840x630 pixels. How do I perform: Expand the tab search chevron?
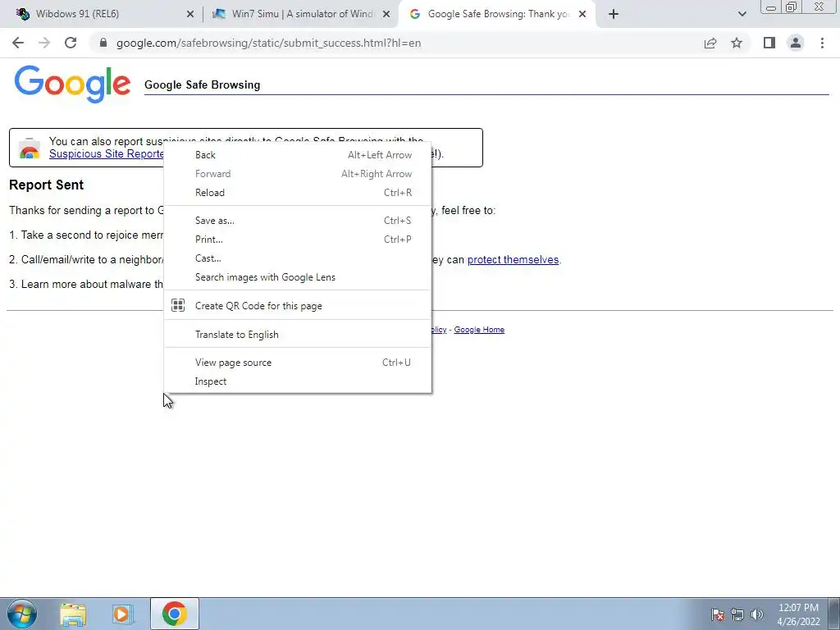point(742,14)
